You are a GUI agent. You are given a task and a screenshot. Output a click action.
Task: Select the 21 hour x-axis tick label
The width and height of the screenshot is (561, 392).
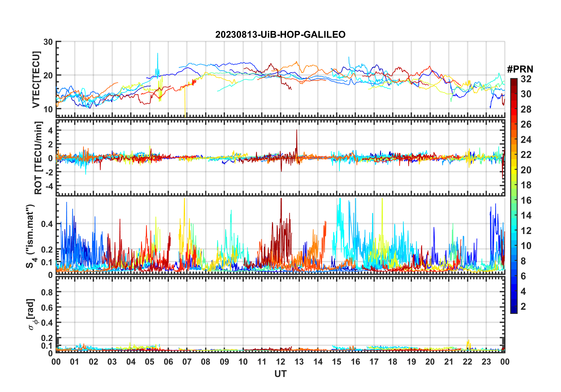coord(449,362)
